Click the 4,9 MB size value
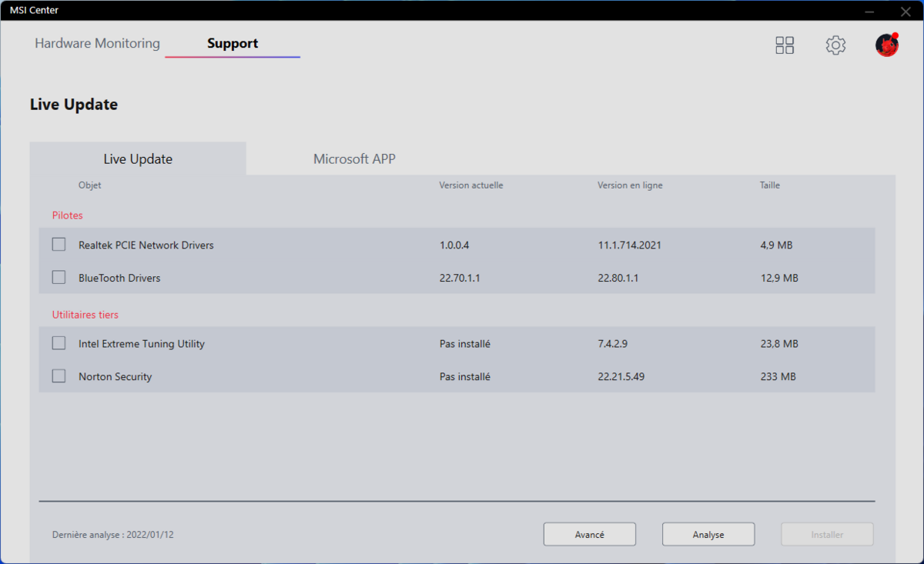The image size is (924, 564). [776, 245]
